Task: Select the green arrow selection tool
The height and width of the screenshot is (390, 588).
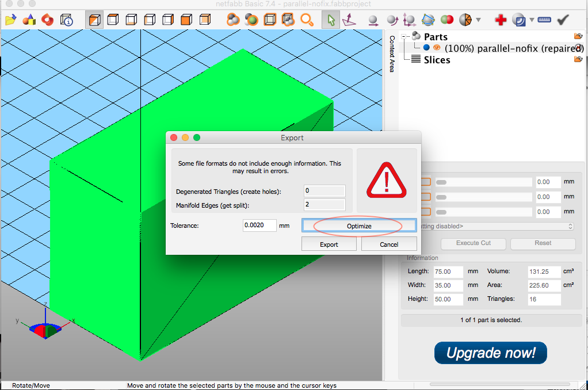Action: [x=331, y=20]
